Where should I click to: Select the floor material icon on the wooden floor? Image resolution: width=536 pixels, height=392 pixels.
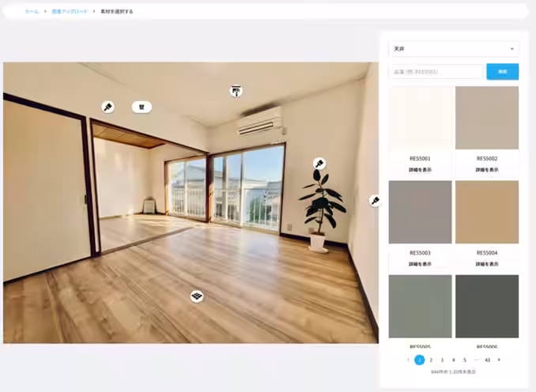pyautogui.click(x=197, y=296)
